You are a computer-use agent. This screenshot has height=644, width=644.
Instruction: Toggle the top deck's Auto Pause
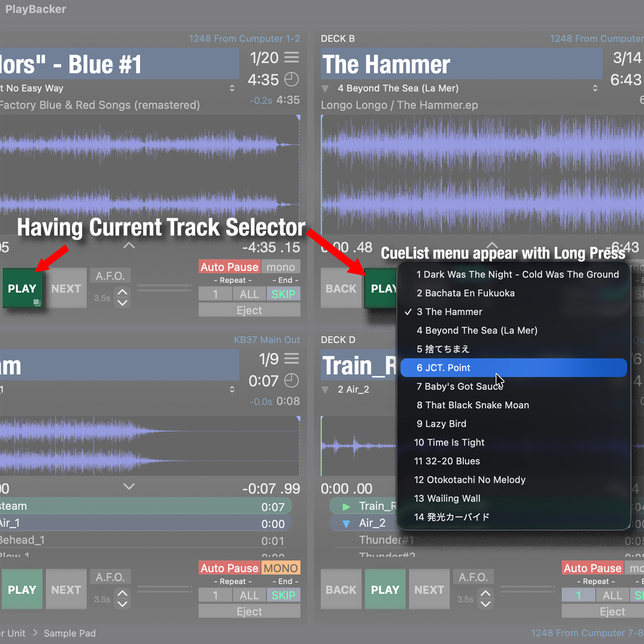pos(229,267)
